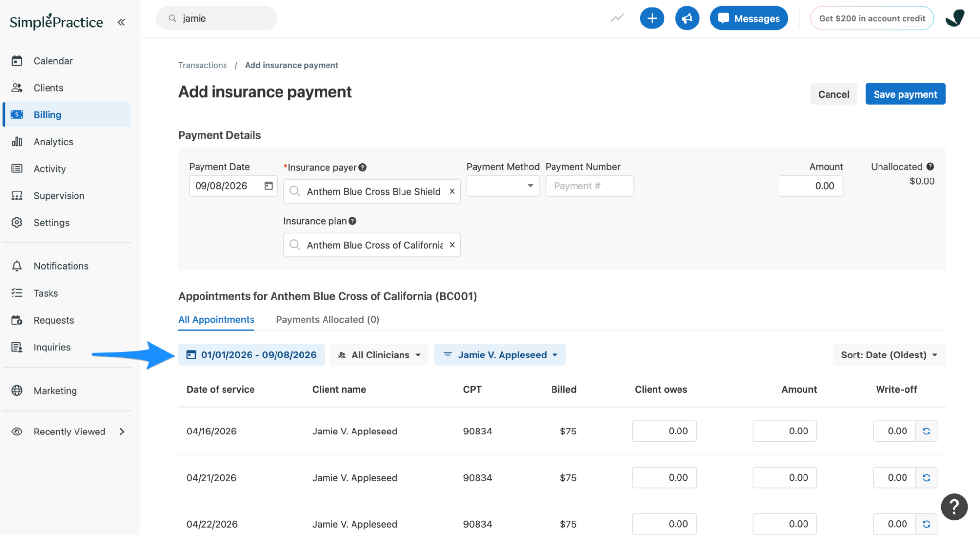Open the account profile leaf avatar

[x=955, y=18]
